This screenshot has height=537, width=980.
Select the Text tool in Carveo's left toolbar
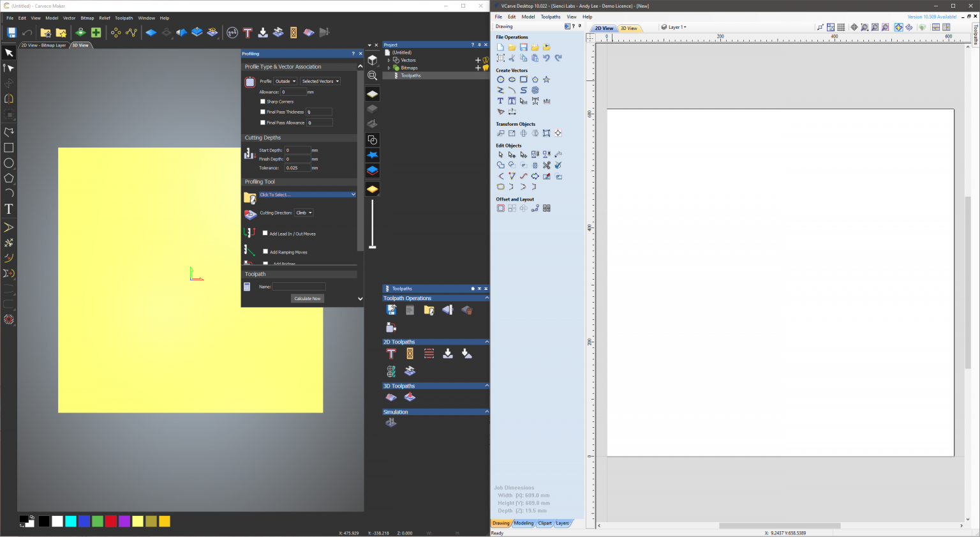click(9, 208)
